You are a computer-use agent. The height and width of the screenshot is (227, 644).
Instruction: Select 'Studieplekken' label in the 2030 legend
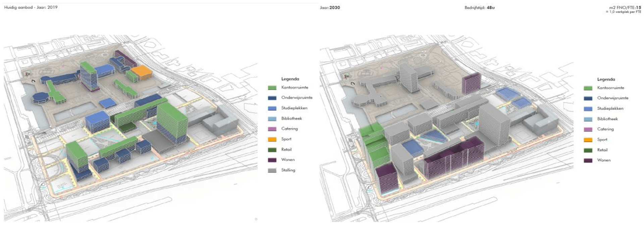[610, 108]
